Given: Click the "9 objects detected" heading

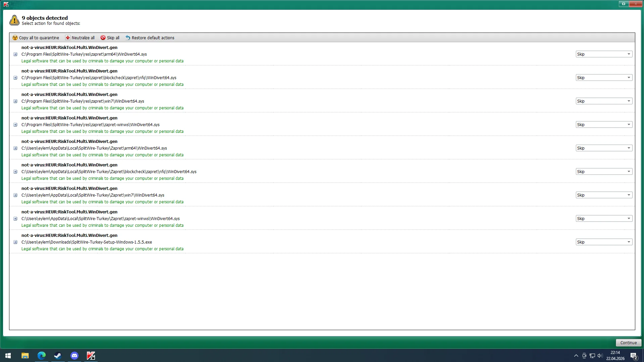Looking at the screenshot, I should point(45,18).
